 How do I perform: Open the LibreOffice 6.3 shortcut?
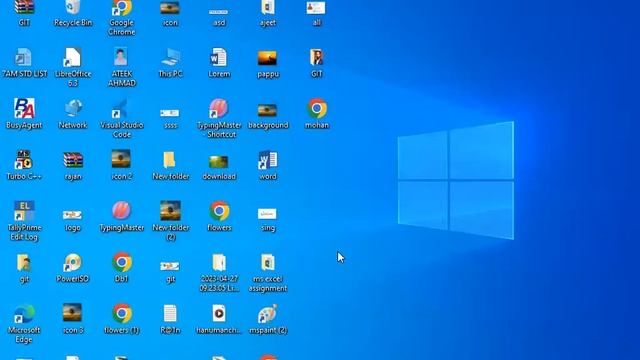(x=73, y=67)
